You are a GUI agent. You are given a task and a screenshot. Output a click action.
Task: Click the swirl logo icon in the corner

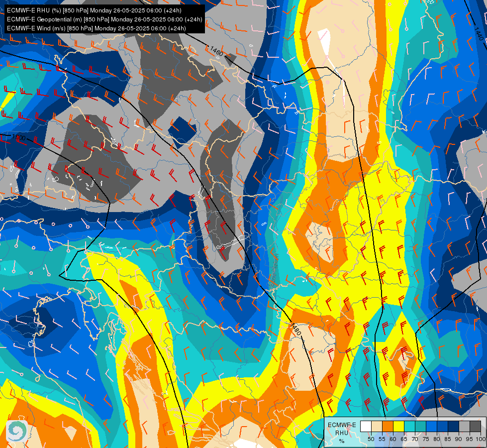click(x=17, y=431)
